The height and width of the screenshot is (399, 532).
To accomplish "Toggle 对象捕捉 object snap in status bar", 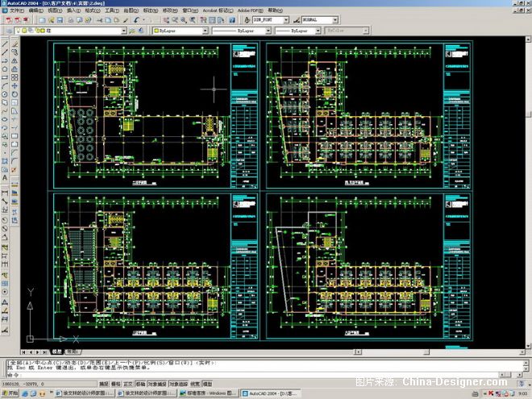I will 157,384.
